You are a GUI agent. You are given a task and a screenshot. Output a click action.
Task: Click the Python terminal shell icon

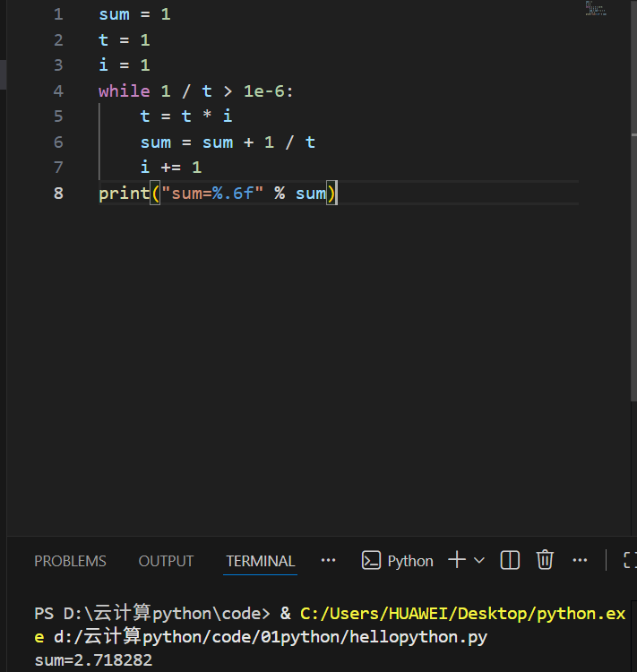tap(371, 560)
